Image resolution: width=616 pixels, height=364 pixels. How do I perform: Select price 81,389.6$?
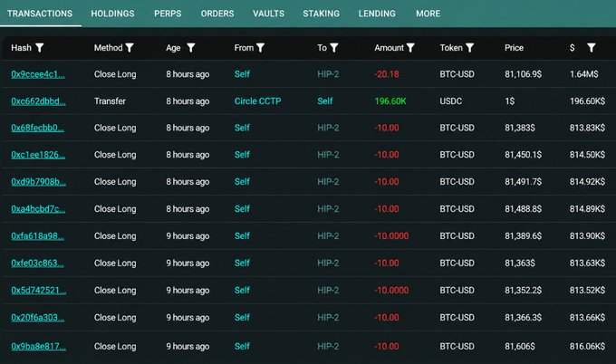click(x=523, y=236)
